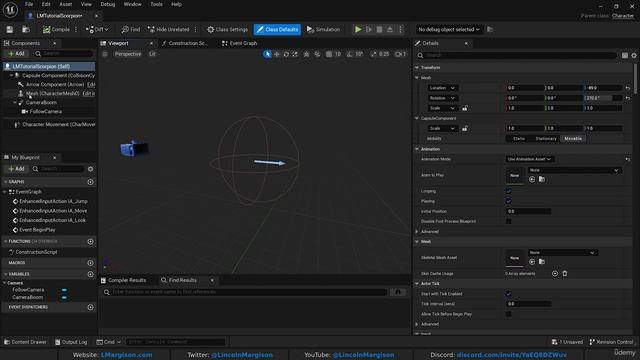Open Class Settings
The image size is (640, 360).
[227, 29]
